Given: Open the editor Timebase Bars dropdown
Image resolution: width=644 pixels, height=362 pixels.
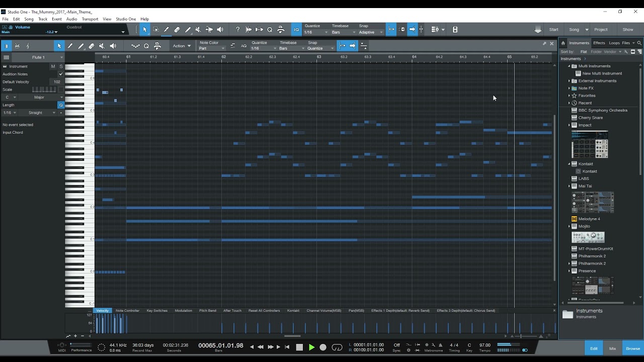Looking at the screenshot, I should 291,48.
